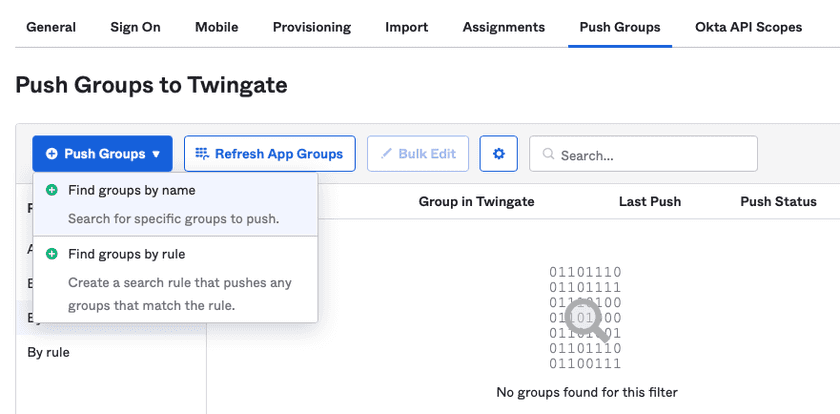Click the Push Status column header
This screenshot has height=414, width=840.
tap(778, 201)
